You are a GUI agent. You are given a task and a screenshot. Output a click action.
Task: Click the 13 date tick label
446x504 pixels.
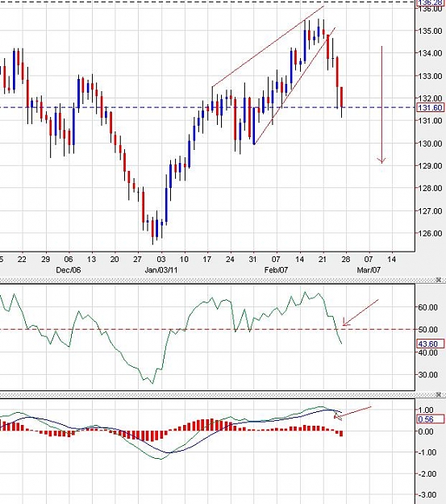point(92,259)
